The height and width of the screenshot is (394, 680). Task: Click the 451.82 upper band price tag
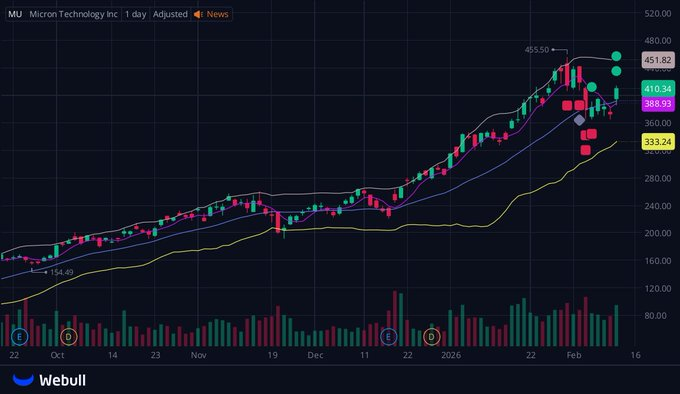(x=658, y=60)
